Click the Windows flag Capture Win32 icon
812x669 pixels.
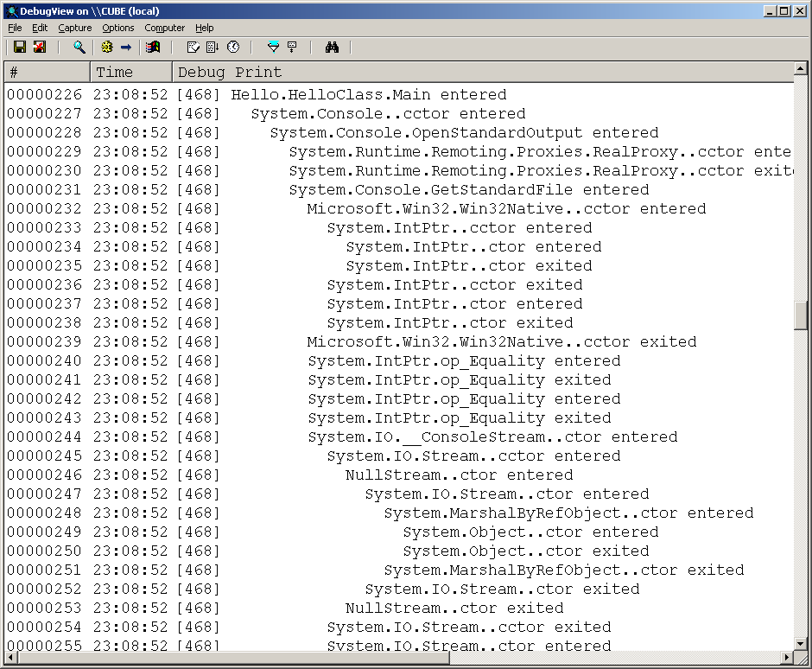coord(153,47)
